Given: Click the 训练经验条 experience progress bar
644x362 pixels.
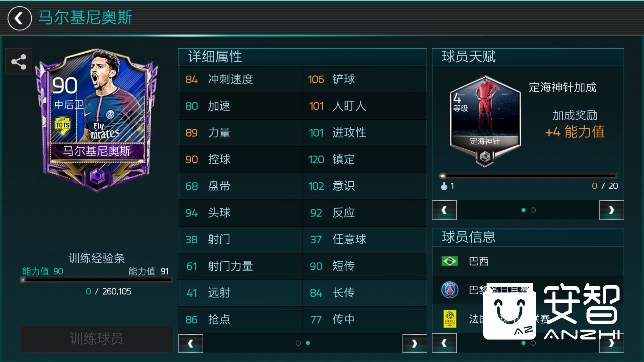Looking at the screenshot, I should click(x=97, y=280).
